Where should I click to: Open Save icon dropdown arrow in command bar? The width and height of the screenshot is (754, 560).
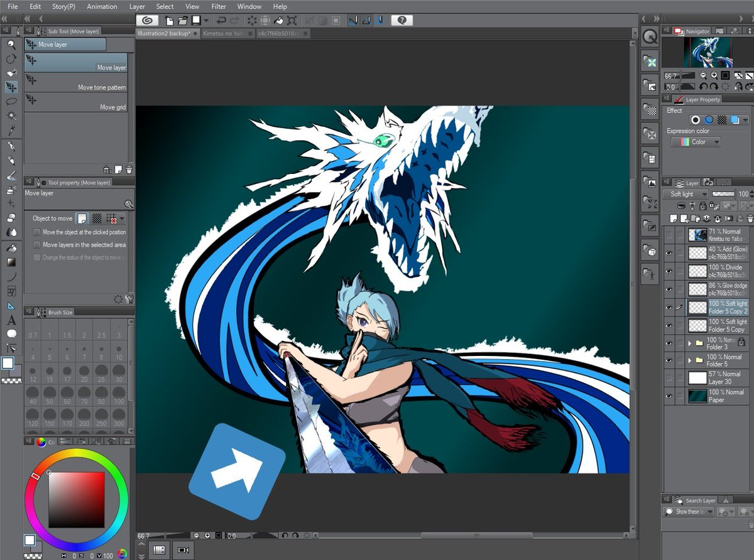(x=207, y=20)
